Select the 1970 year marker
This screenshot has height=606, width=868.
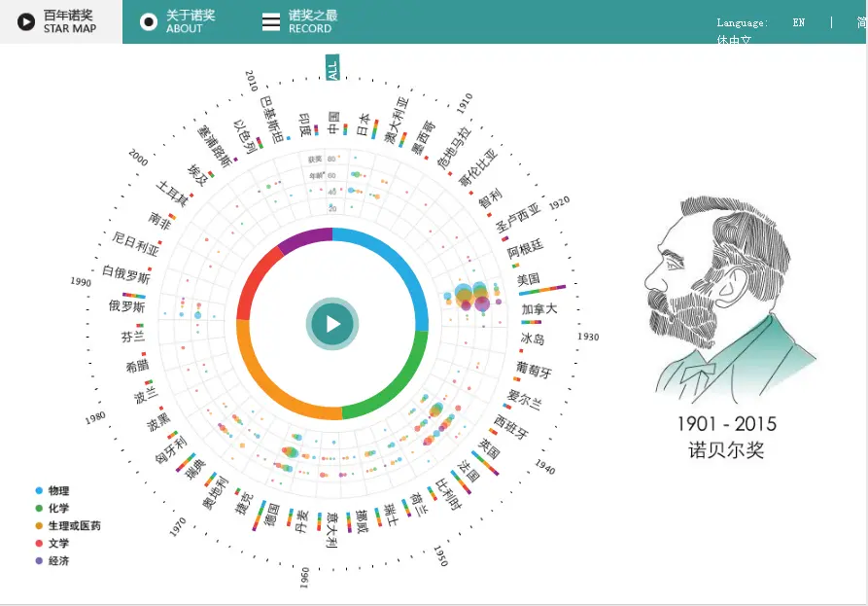[x=178, y=527]
